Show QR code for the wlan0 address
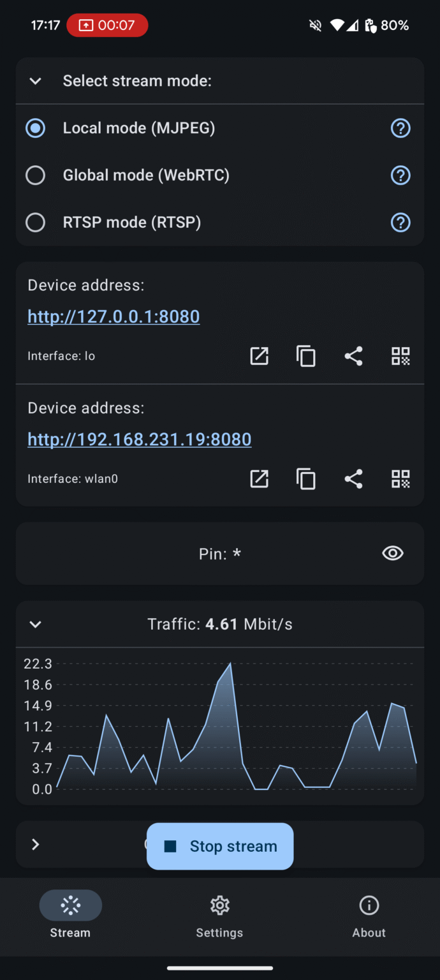 pyautogui.click(x=400, y=479)
